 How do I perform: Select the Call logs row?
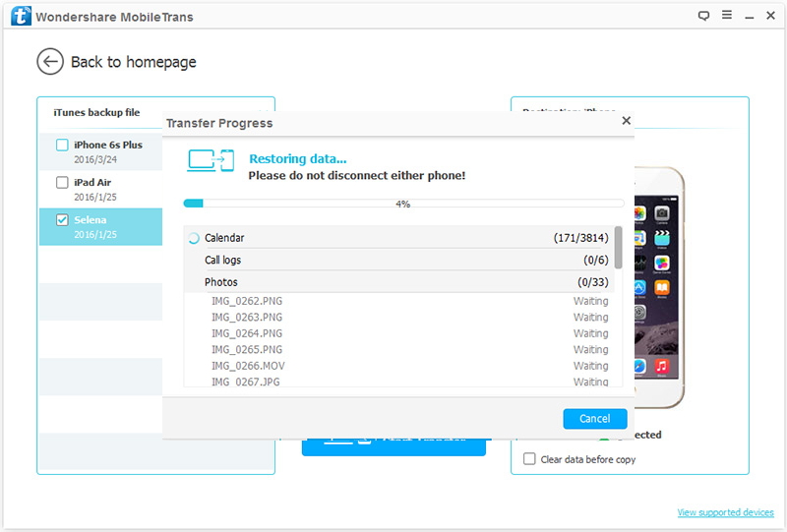(399, 260)
